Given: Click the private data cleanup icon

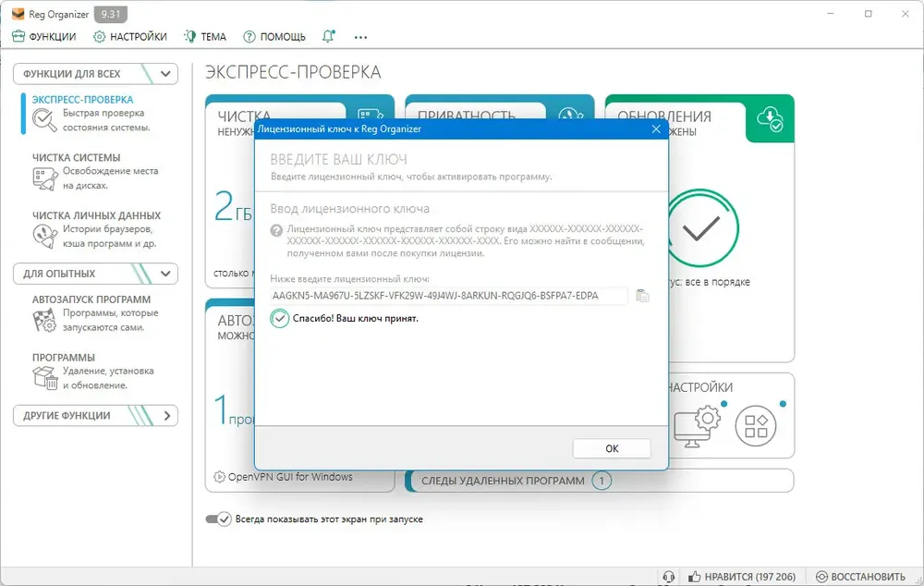Looking at the screenshot, I should tap(44, 237).
